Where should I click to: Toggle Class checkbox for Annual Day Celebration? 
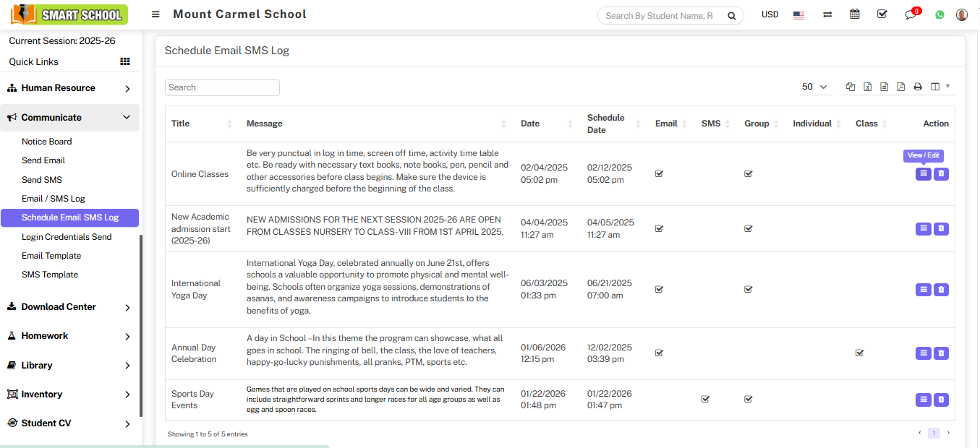[859, 353]
